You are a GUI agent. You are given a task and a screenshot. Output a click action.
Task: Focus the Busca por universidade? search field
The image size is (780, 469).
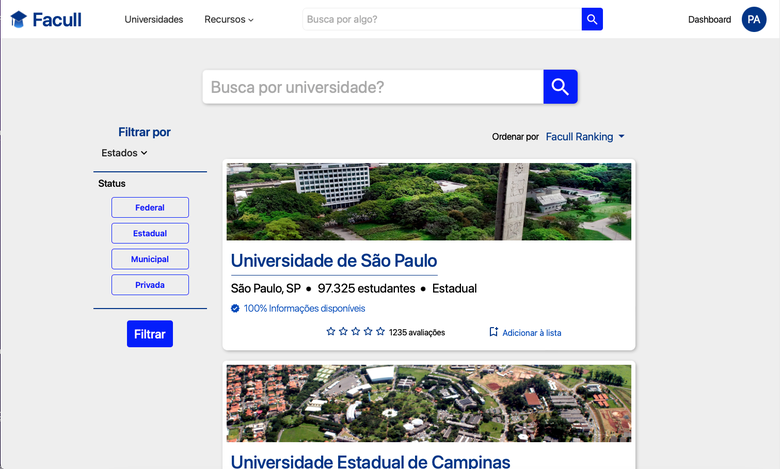373,87
